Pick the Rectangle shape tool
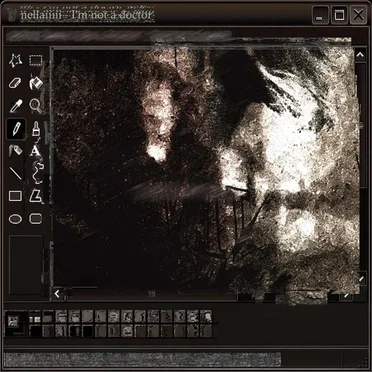Viewport: 372px width, 372px height. (x=15, y=196)
